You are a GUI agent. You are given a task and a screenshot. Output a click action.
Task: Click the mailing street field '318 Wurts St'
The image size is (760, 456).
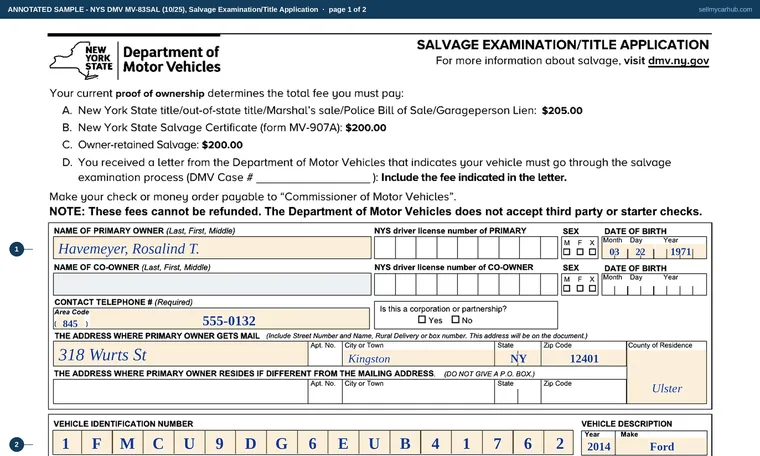pyautogui.click(x=180, y=354)
